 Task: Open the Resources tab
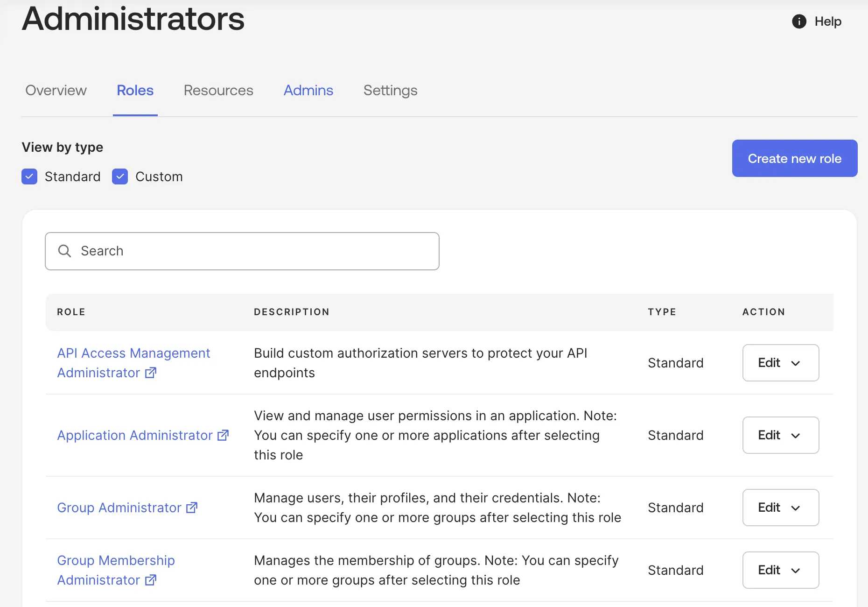tap(218, 90)
